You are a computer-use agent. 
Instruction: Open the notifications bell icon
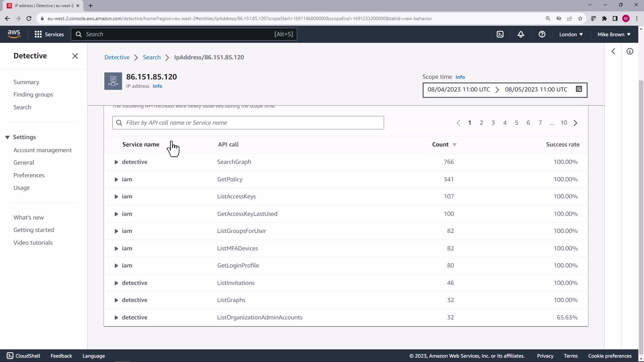pos(521,34)
